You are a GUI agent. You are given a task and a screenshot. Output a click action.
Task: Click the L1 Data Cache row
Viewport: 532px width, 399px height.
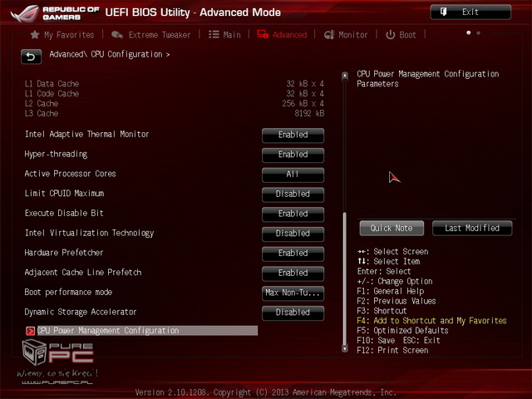(x=175, y=84)
